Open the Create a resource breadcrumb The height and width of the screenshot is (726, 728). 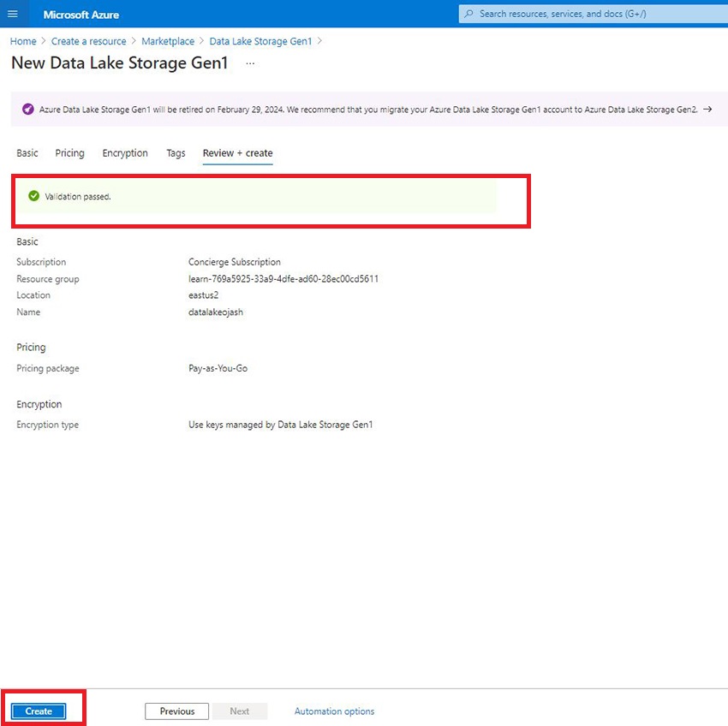coord(89,41)
